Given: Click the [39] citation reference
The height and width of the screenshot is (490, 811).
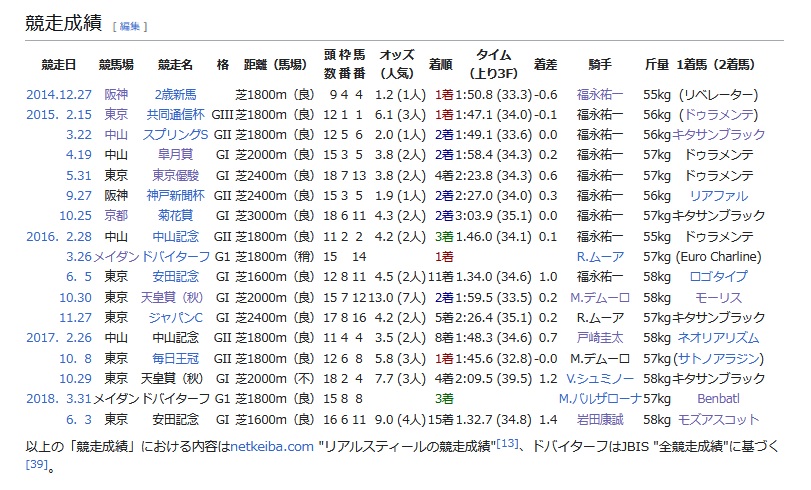Looking at the screenshot, I should (36, 464).
